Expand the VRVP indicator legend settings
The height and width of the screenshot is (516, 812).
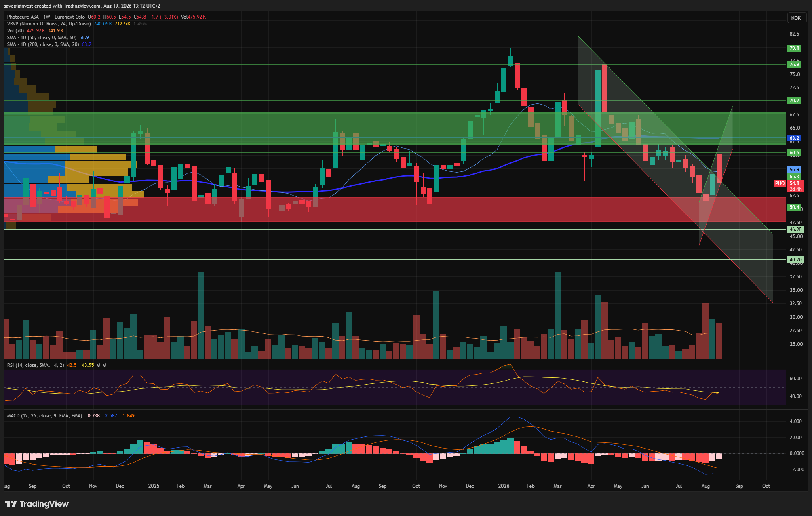click(x=77, y=24)
